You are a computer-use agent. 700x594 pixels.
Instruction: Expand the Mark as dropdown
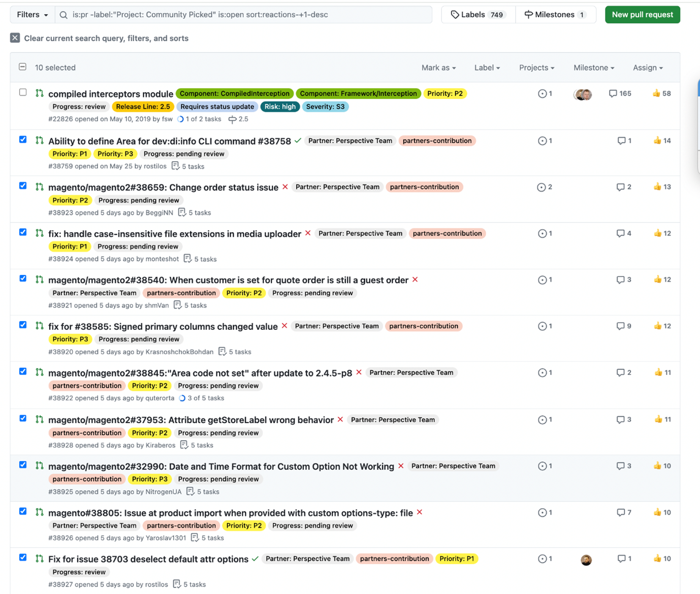coord(437,67)
